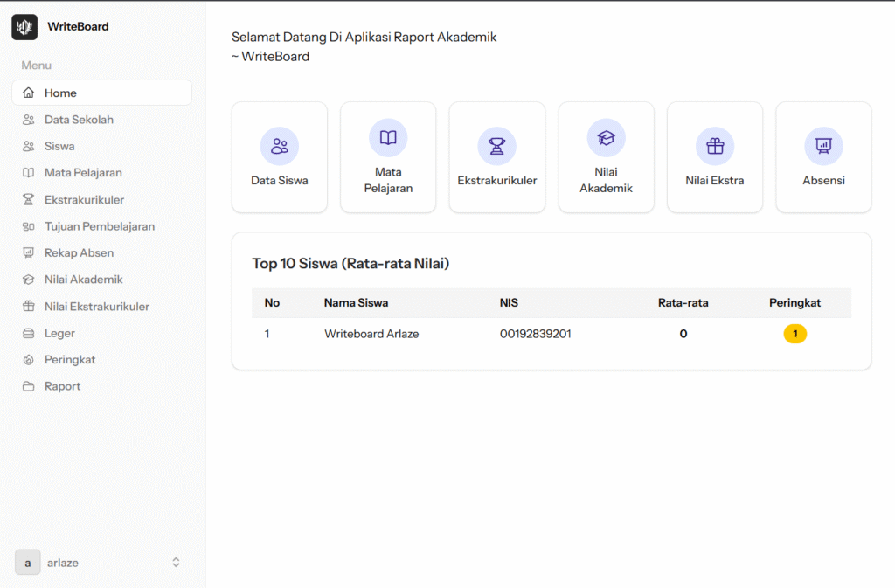Go to Peringkat in the sidebar

(70, 360)
